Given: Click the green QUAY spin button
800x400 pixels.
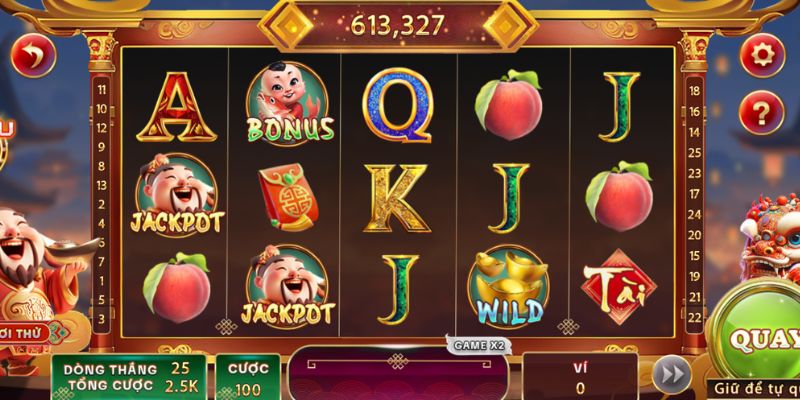Looking at the screenshot, I should (x=758, y=338).
